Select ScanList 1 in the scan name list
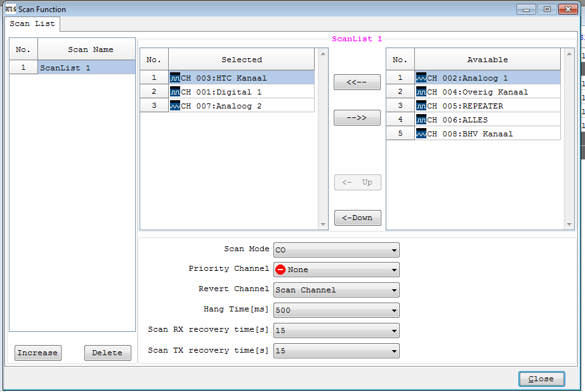This screenshot has width=585, height=392. [86, 68]
